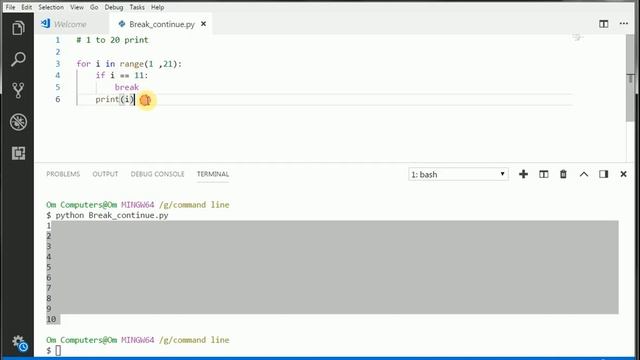The image size is (640, 360).
Task: Close the terminal panel
Action: [x=623, y=174]
